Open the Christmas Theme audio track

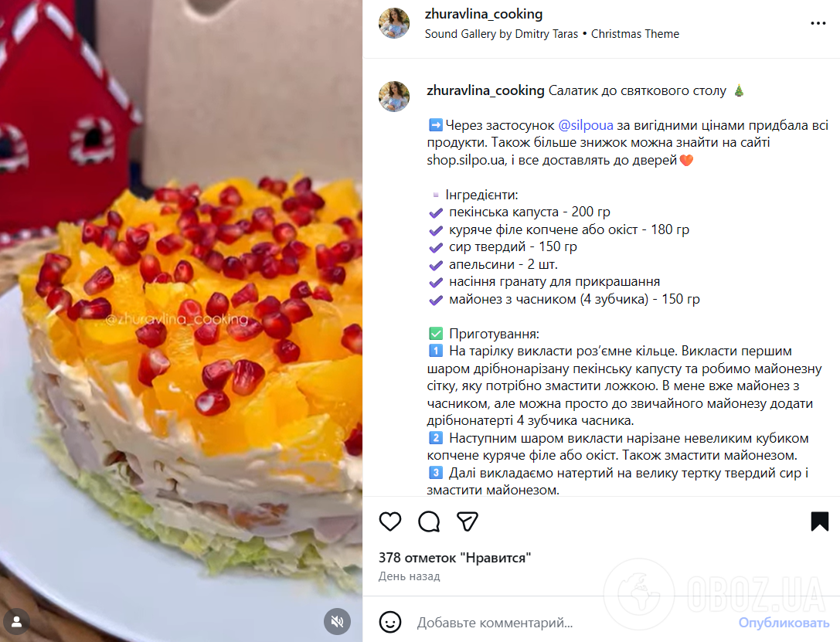pyautogui.click(x=634, y=34)
